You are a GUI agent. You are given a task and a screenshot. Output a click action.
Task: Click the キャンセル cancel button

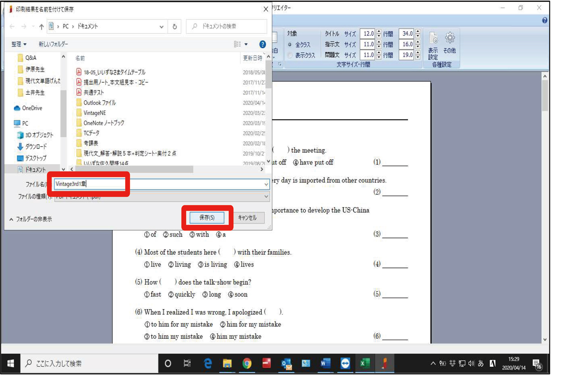click(247, 217)
